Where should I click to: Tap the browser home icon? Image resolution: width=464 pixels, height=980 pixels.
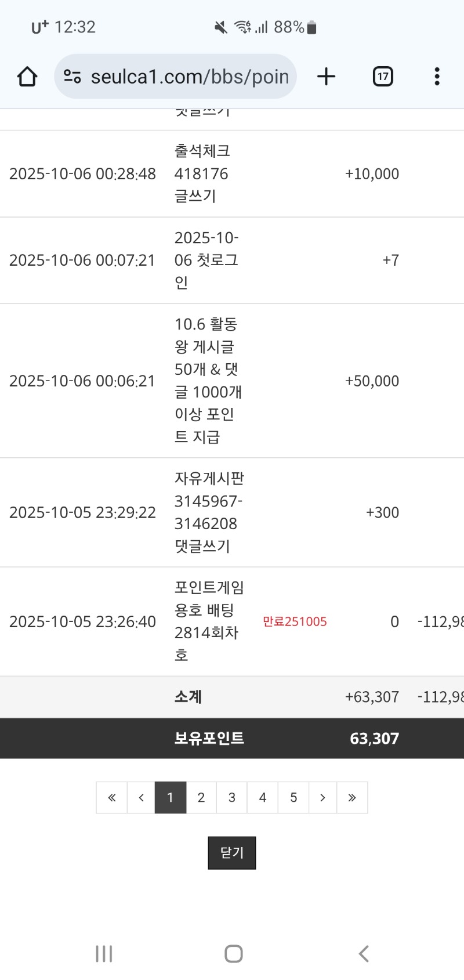[27, 77]
